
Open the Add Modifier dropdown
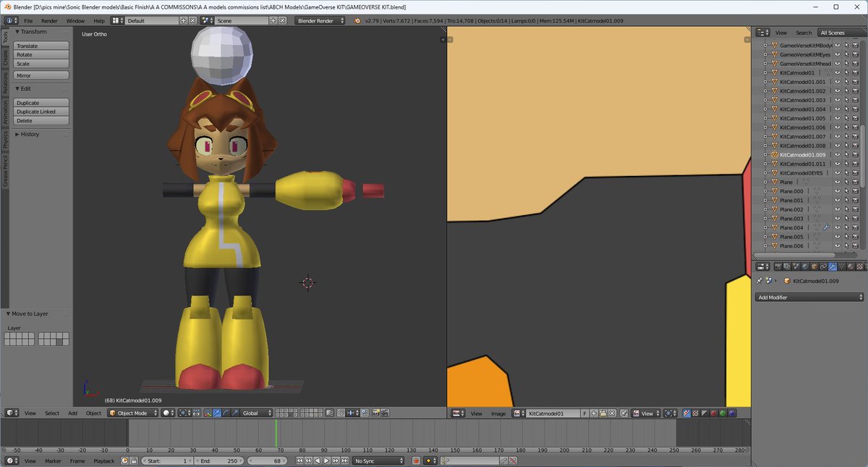(810, 297)
